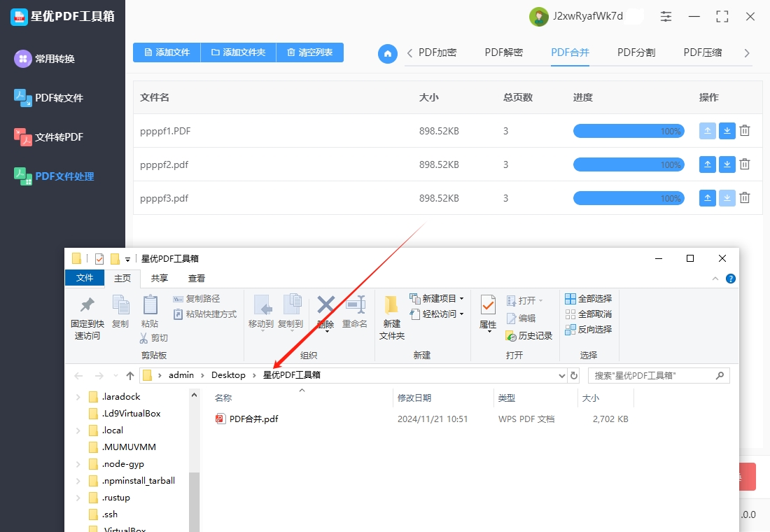Open 文件转PDF in sidebar

(49, 137)
